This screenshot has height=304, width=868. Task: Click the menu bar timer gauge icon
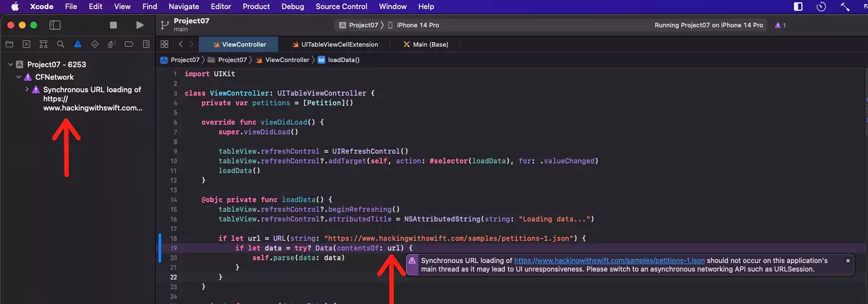pos(821,6)
